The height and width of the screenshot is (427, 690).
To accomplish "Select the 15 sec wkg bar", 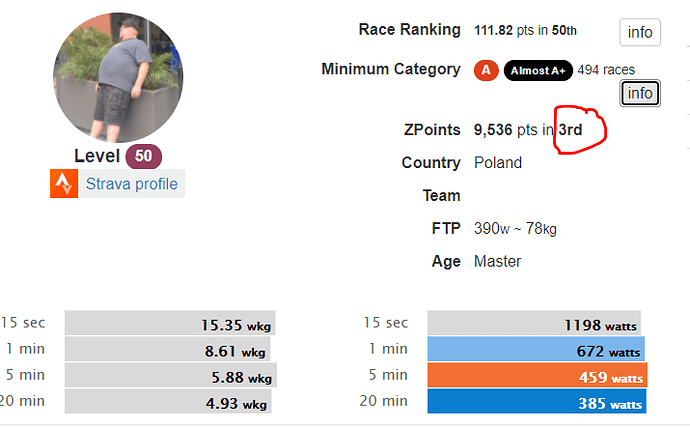I will click(170, 323).
